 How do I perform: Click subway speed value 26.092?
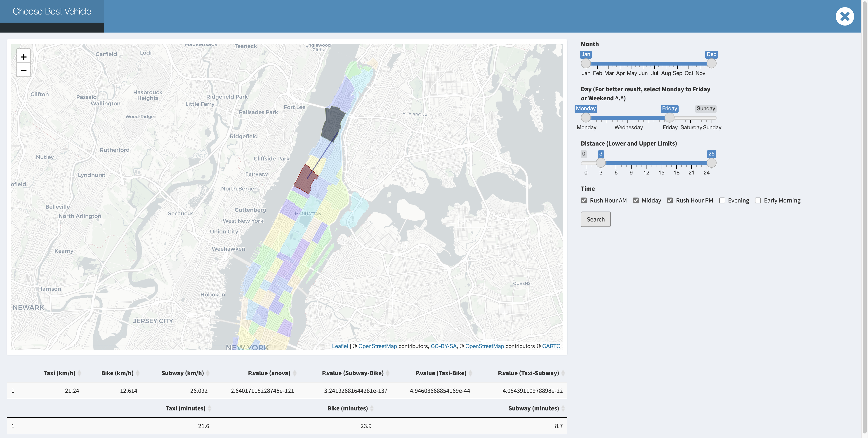pos(199,391)
